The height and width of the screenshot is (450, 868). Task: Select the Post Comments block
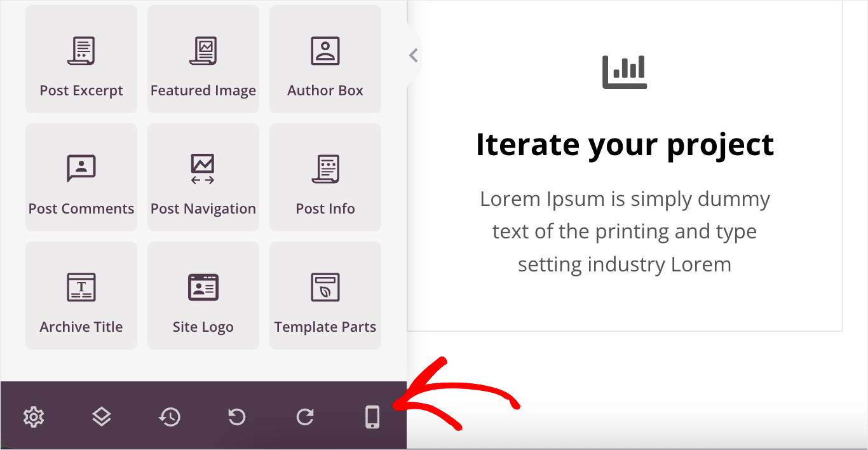point(81,177)
